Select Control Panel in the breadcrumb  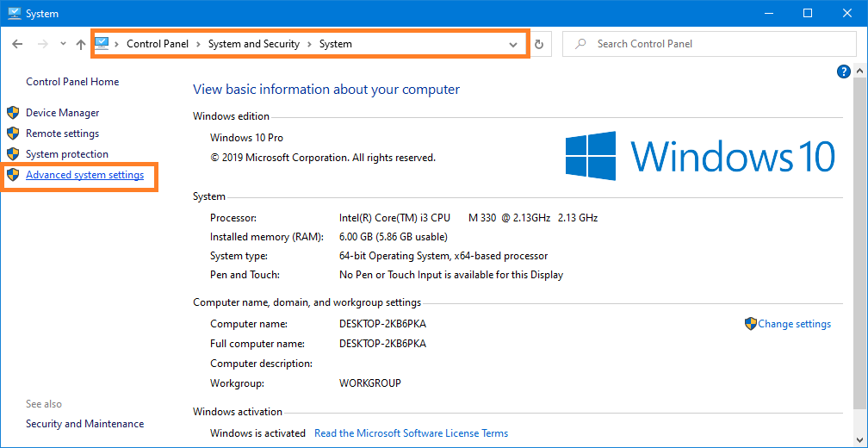158,44
